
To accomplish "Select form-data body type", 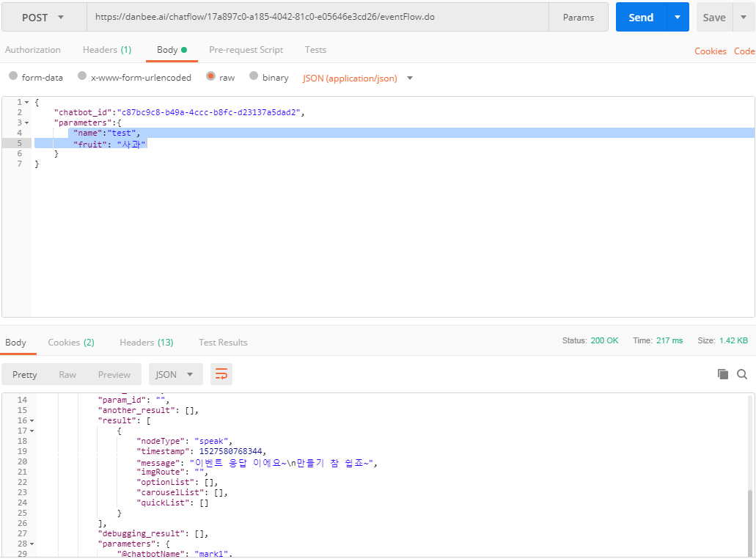I will pos(13,76).
